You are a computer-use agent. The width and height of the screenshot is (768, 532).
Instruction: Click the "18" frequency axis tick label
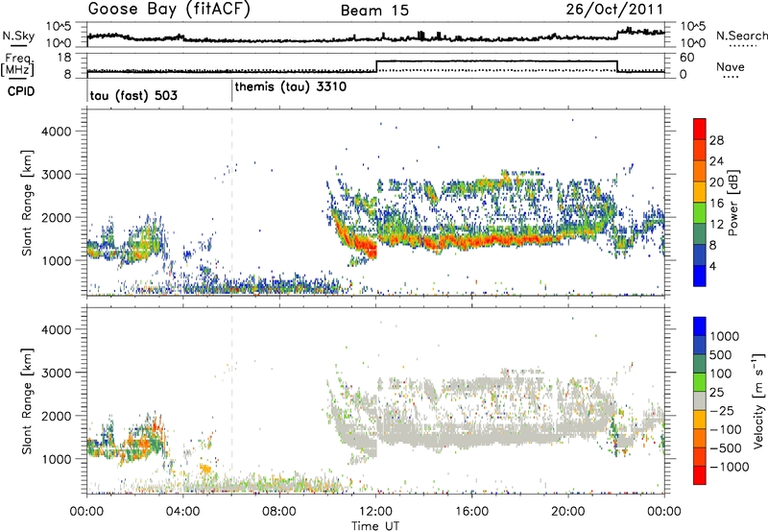coord(64,58)
